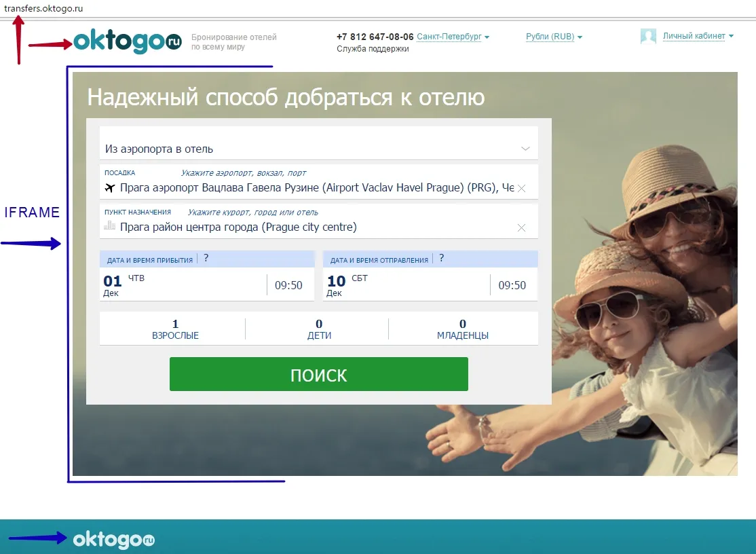Open the Рубли (RUB) currency dropdown

[554, 37]
